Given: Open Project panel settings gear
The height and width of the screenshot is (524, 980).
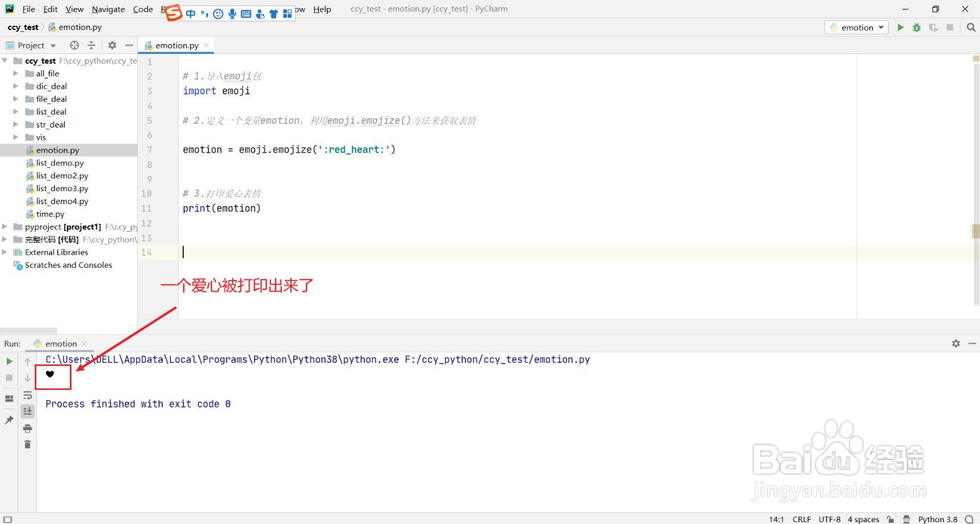Looking at the screenshot, I should pyautogui.click(x=112, y=45).
